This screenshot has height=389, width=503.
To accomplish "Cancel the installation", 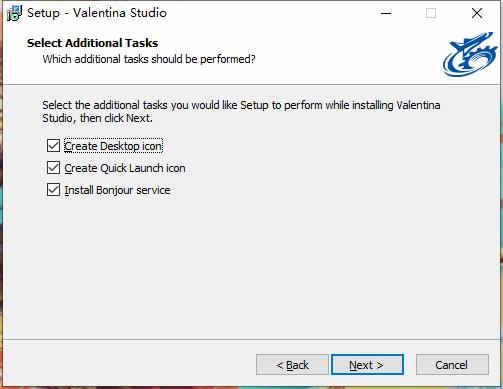I will point(452,365).
